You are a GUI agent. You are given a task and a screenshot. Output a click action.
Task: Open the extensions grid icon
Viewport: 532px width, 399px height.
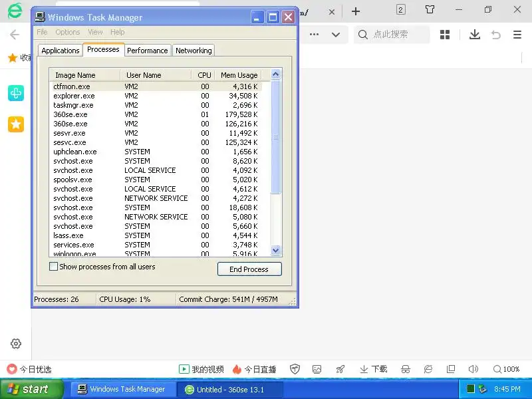point(445,35)
